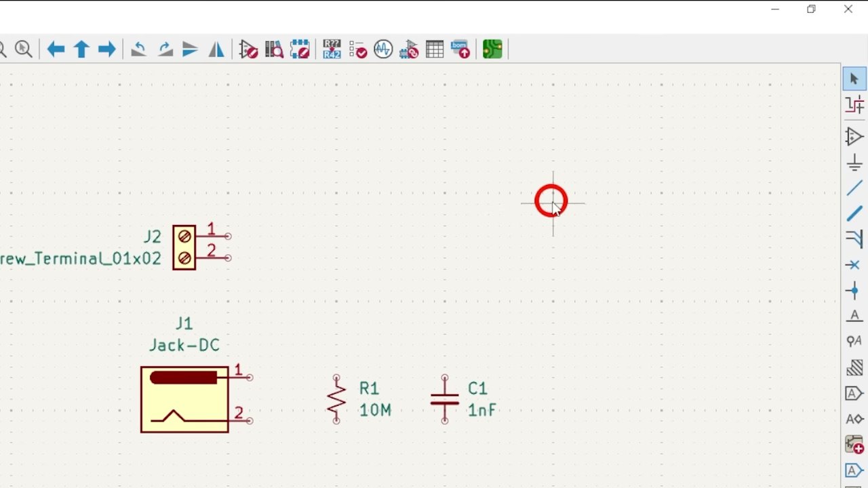The height and width of the screenshot is (488, 868).
Task: Open the footprint editor
Action: 300,49
